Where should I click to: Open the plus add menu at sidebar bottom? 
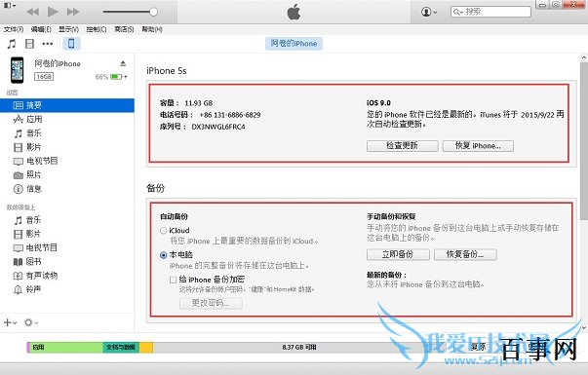coord(10,322)
